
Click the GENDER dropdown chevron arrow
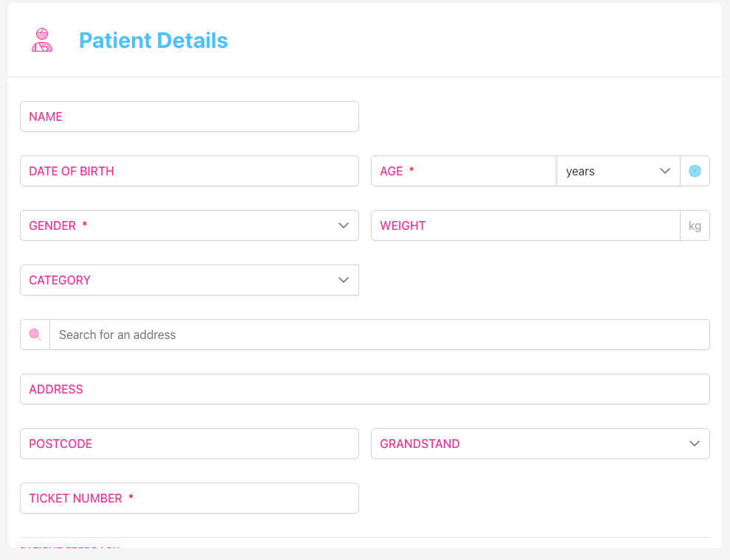344,225
